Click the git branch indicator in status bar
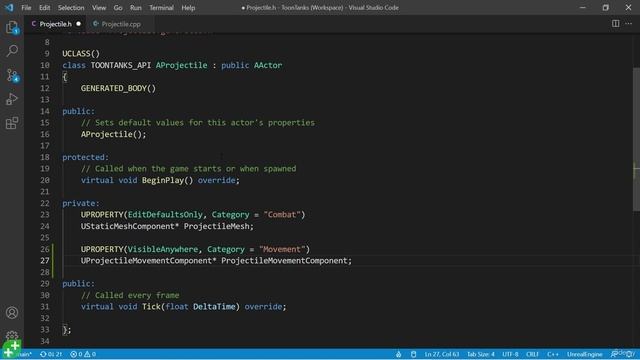Viewport: 640px width, 360px height. pyautogui.click(x=24, y=354)
